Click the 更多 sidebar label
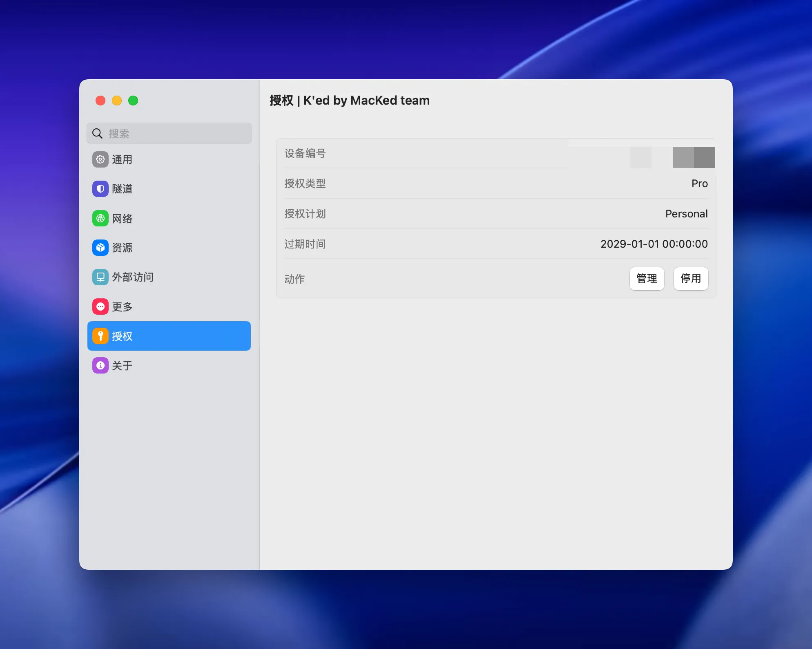Screen dimensions: 812x649 [x=122, y=307]
